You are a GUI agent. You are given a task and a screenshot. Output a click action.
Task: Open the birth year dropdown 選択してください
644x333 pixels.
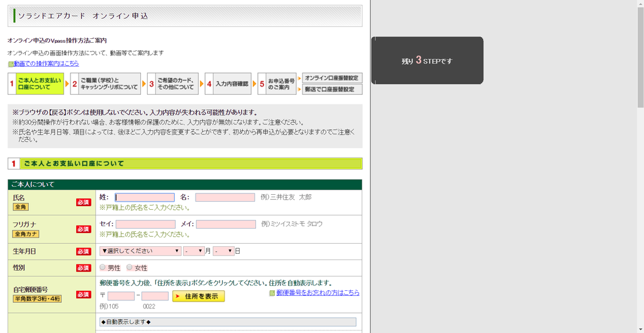click(x=140, y=251)
